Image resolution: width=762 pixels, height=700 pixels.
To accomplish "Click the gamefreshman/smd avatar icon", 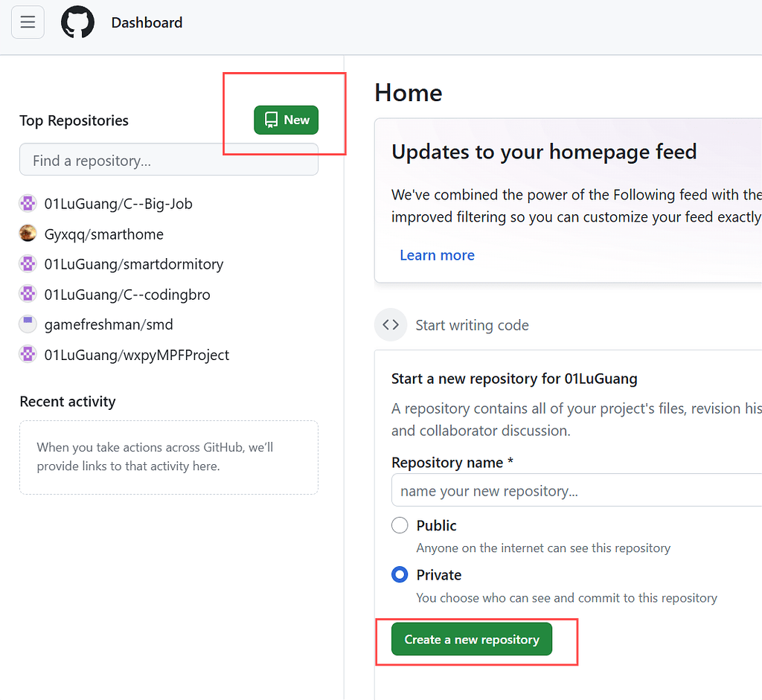I will [28, 324].
